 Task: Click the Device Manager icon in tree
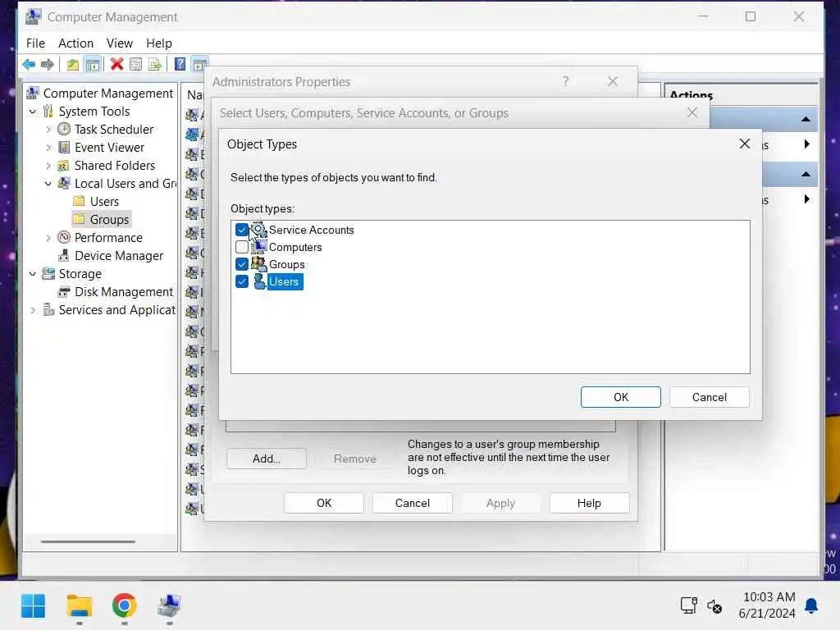[x=64, y=256]
